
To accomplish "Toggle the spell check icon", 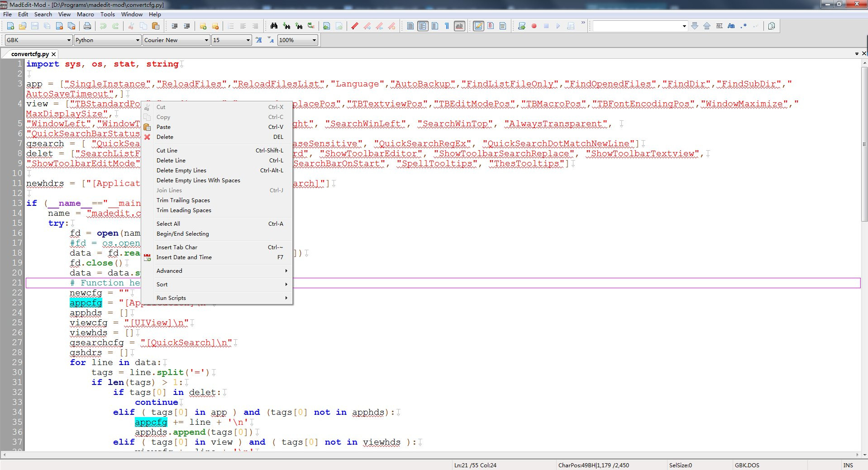I will pyautogui.click(x=459, y=26).
